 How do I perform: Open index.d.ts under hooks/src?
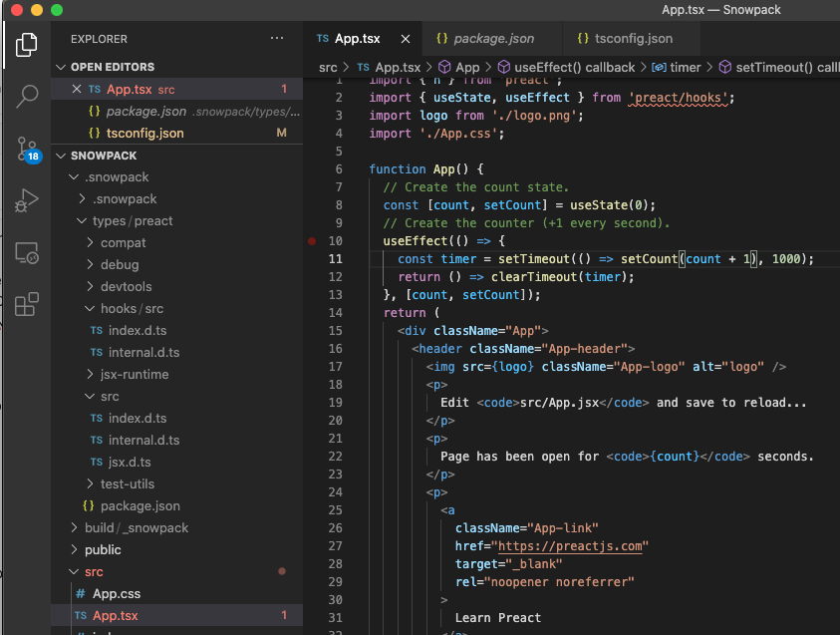pos(176,331)
